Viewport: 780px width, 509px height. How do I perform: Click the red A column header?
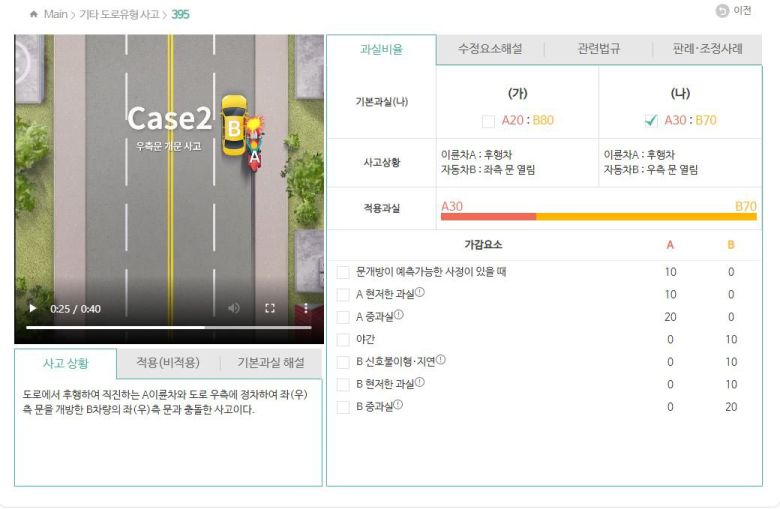[x=670, y=245]
